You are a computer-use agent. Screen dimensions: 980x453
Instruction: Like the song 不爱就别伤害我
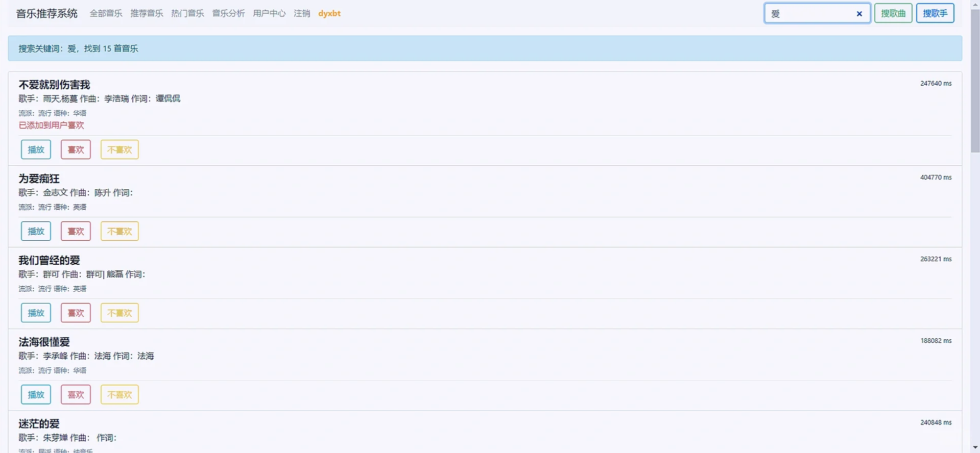click(76, 149)
